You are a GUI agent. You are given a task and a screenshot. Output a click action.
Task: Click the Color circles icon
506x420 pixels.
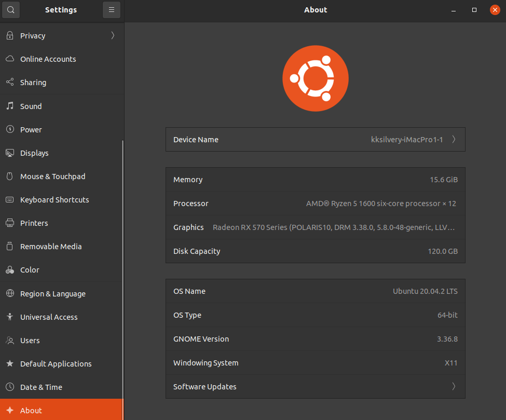click(x=10, y=269)
